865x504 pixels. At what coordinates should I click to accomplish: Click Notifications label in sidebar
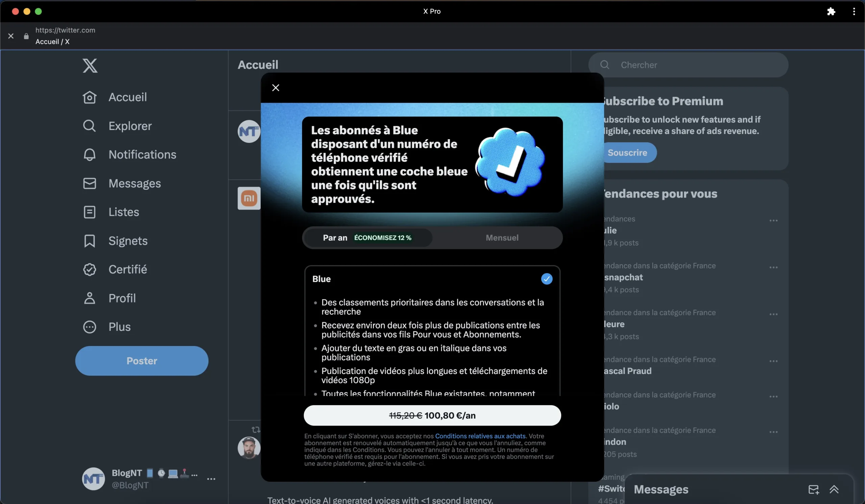143,155
